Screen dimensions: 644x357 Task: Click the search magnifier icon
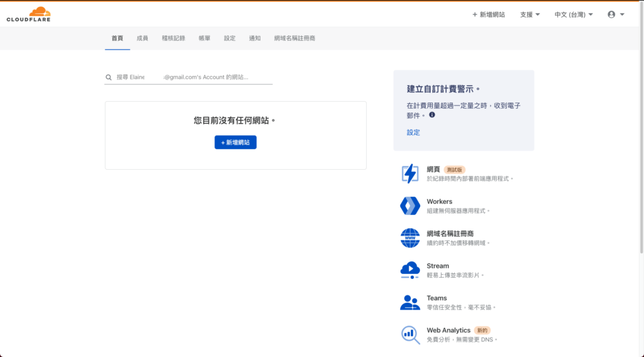(108, 77)
